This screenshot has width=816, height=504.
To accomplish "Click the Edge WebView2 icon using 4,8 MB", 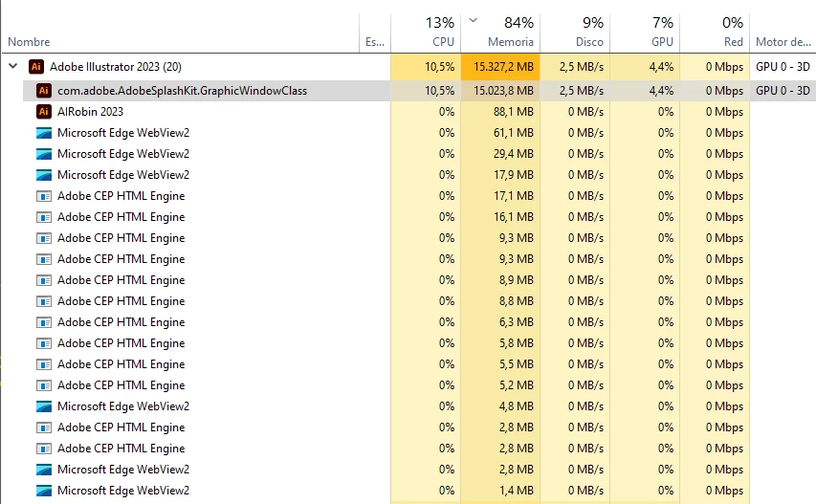I will point(44,406).
